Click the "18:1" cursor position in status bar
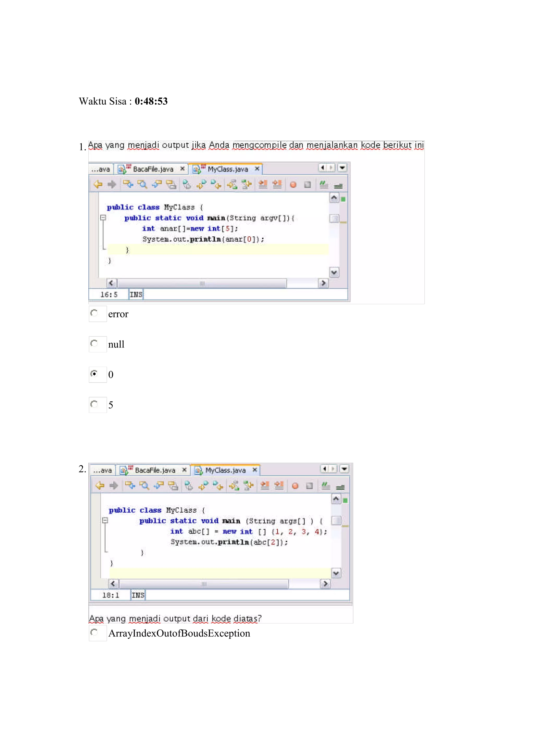The height and width of the screenshot is (756, 534). pos(111,595)
